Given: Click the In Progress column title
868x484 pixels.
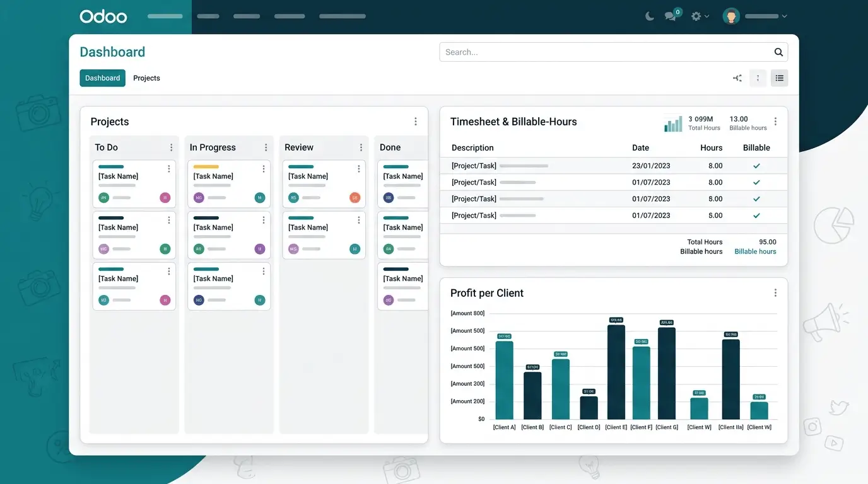Looking at the screenshot, I should click(x=213, y=147).
